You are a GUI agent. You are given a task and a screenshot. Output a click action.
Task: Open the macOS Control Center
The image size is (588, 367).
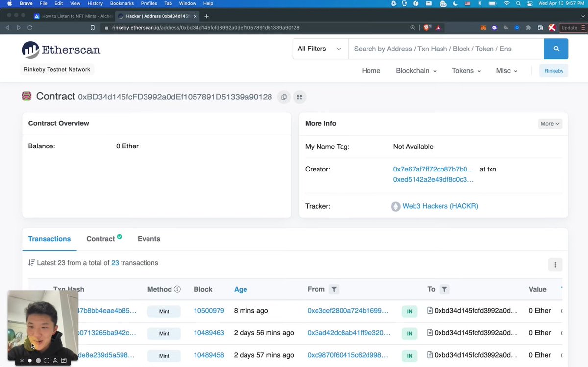[x=530, y=3]
